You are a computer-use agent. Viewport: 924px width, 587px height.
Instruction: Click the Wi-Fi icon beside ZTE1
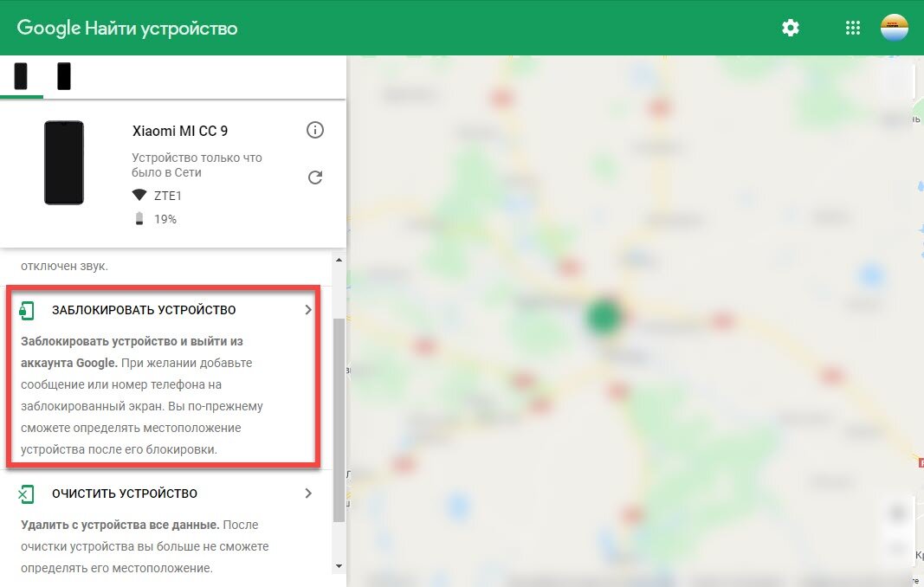139,195
